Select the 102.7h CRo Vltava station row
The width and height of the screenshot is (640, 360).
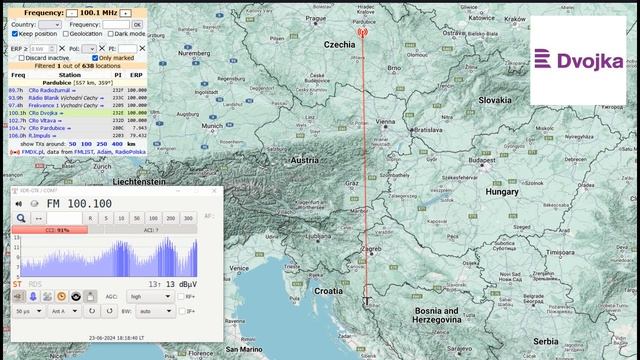78,121
